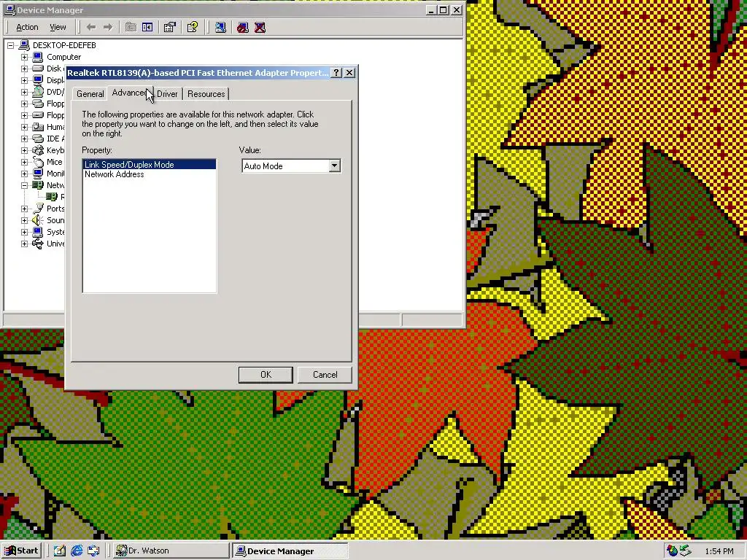
Task: Click the Forward arrow in Device Manager toolbar
Action: click(x=108, y=27)
